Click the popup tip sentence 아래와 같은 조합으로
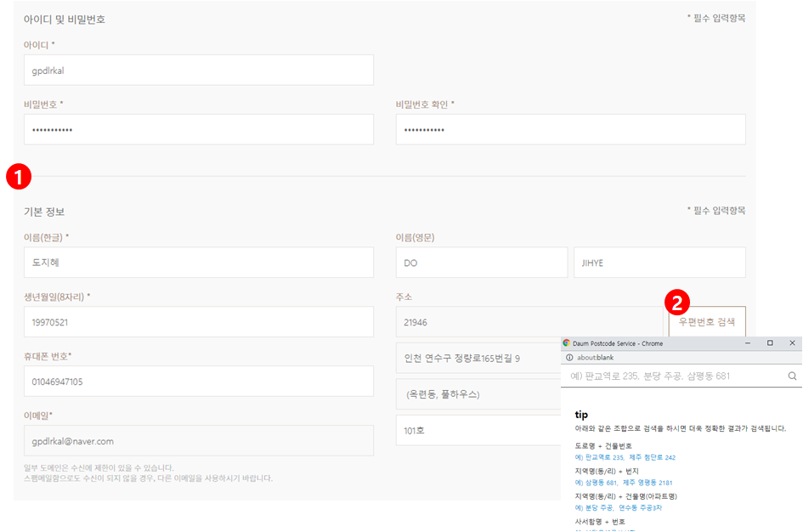Viewport: 803px width, 532px height. coord(680,428)
